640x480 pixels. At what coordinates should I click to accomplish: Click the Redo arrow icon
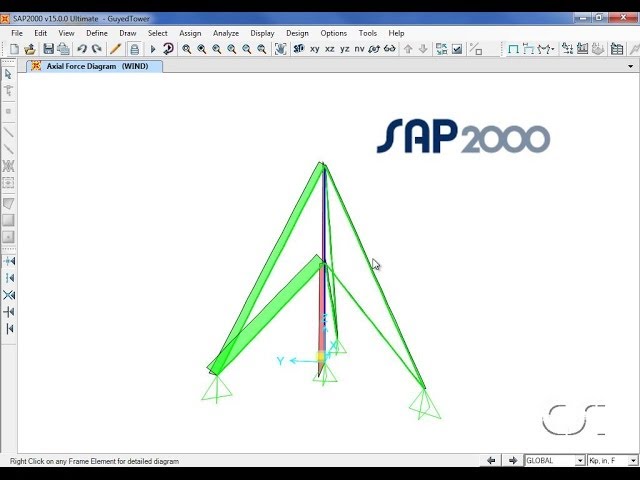(97, 49)
